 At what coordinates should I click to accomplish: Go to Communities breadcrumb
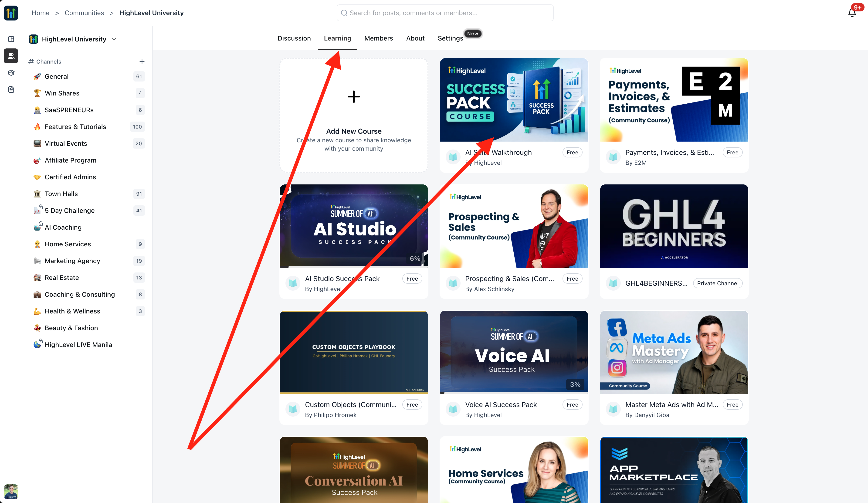pyautogui.click(x=84, y=13)
